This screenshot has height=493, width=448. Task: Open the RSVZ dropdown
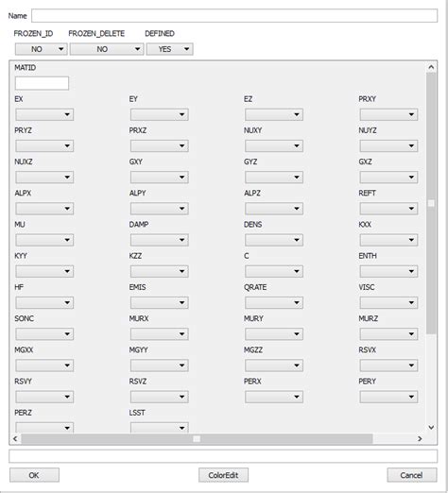(x=160, y=397)
